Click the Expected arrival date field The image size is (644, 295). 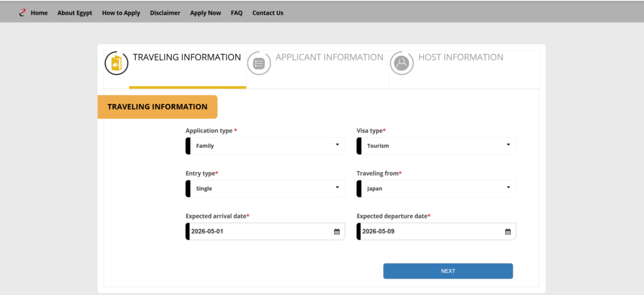pyautogui.click(x=258, y=231)
